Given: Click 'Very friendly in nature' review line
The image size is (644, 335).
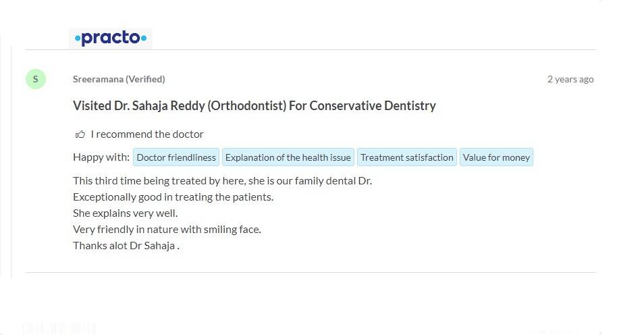Looking at the screenshot, I should pos(167,230).
